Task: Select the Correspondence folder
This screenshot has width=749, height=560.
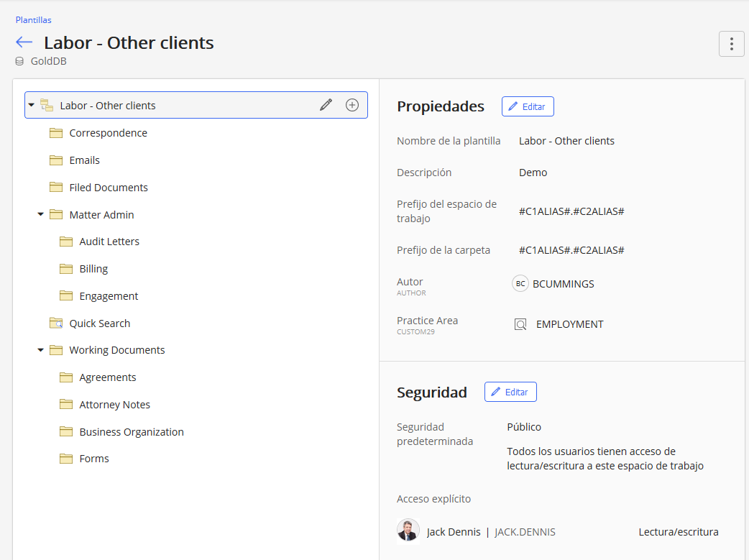Action: pyautogui.click(x=108, y=133)
